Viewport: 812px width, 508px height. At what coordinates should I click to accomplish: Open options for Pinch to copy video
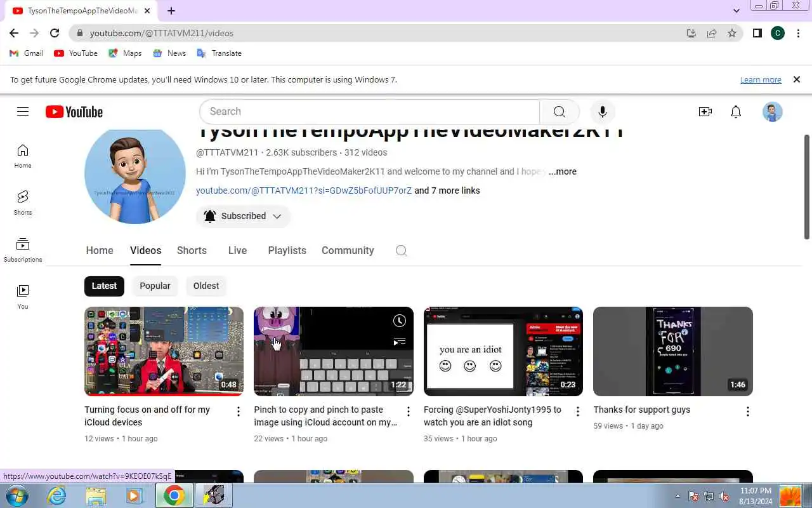tap(409, 411)
